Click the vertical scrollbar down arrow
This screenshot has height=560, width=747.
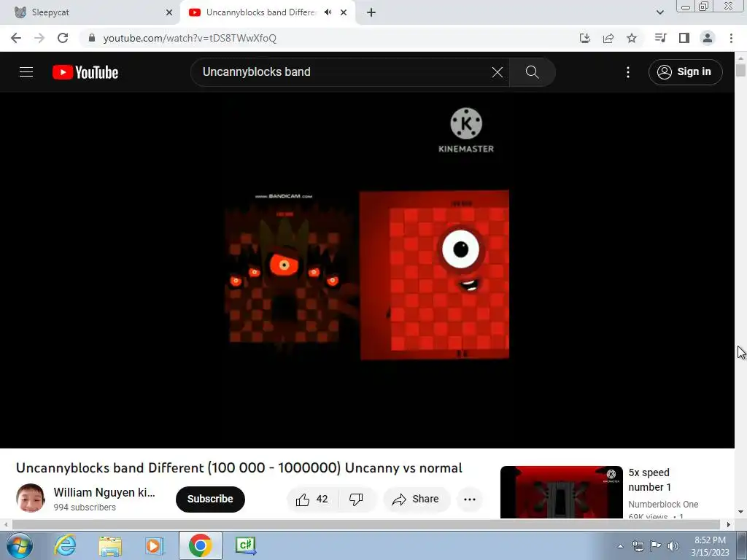coord(740,513)
